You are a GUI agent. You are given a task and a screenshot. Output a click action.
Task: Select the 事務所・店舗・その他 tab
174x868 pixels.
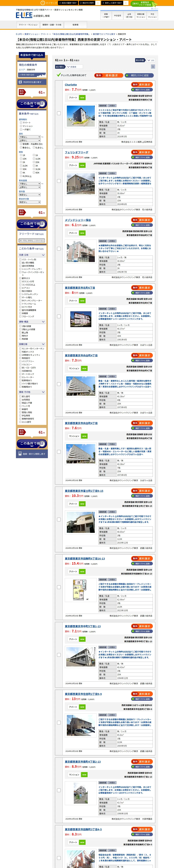[x=52, y=25]
